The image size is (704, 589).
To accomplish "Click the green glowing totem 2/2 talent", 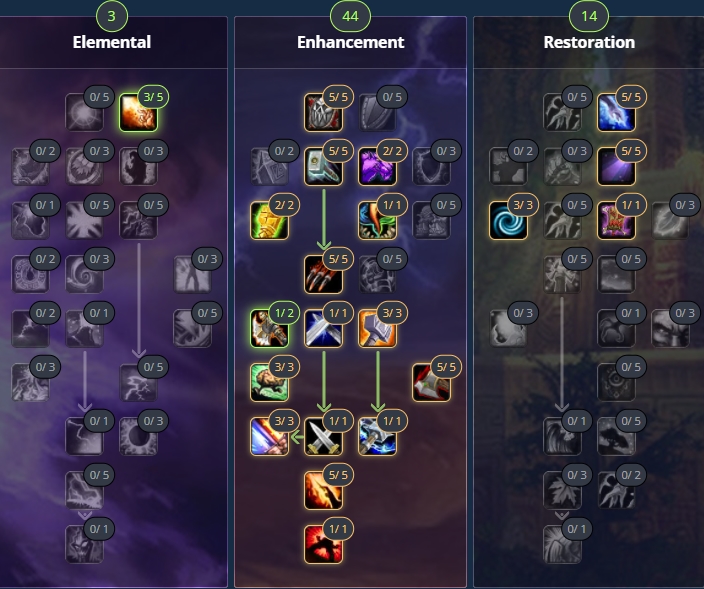I will tap(269, 220).
